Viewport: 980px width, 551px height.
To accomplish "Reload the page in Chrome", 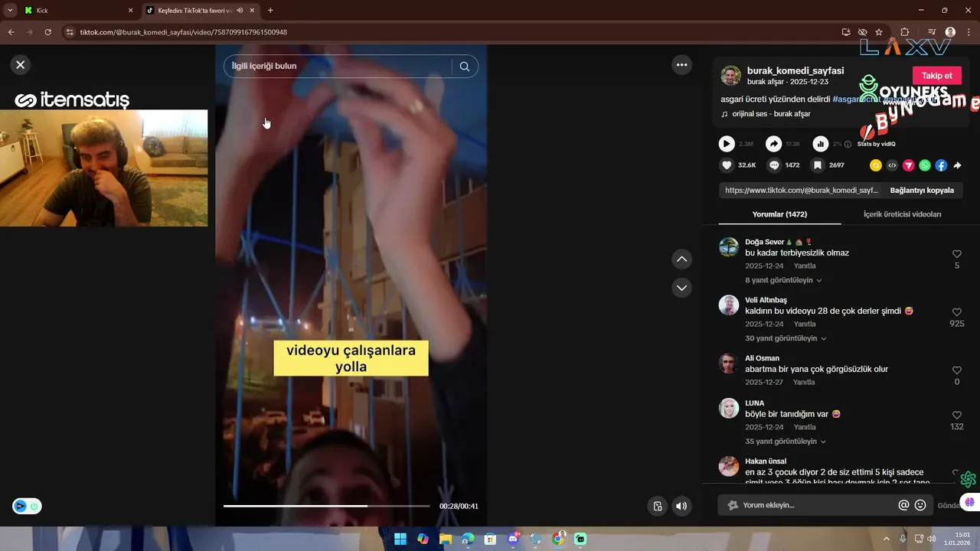I will (x=47, y=32).
